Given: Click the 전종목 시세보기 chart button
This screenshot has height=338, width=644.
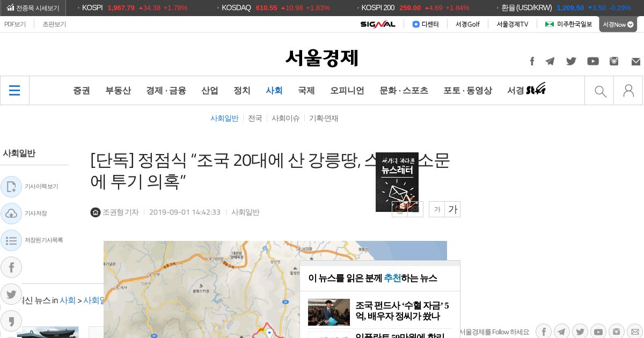Looking at the screenshot, I should pos(33,8).
